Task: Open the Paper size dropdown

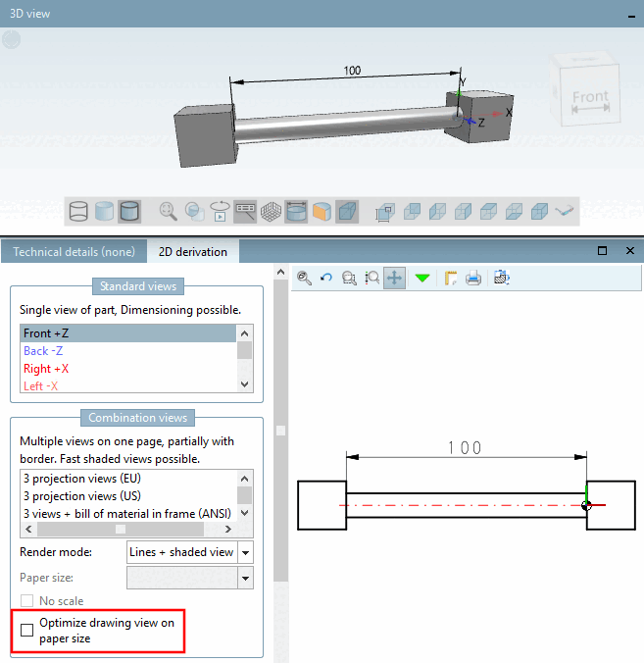Action: point(245,578)
